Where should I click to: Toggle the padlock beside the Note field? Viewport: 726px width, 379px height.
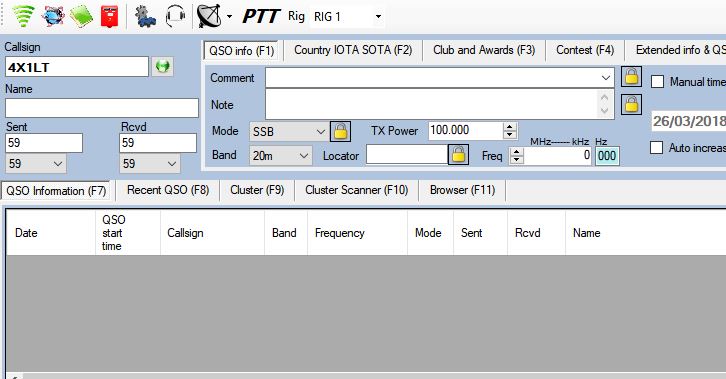632,105
